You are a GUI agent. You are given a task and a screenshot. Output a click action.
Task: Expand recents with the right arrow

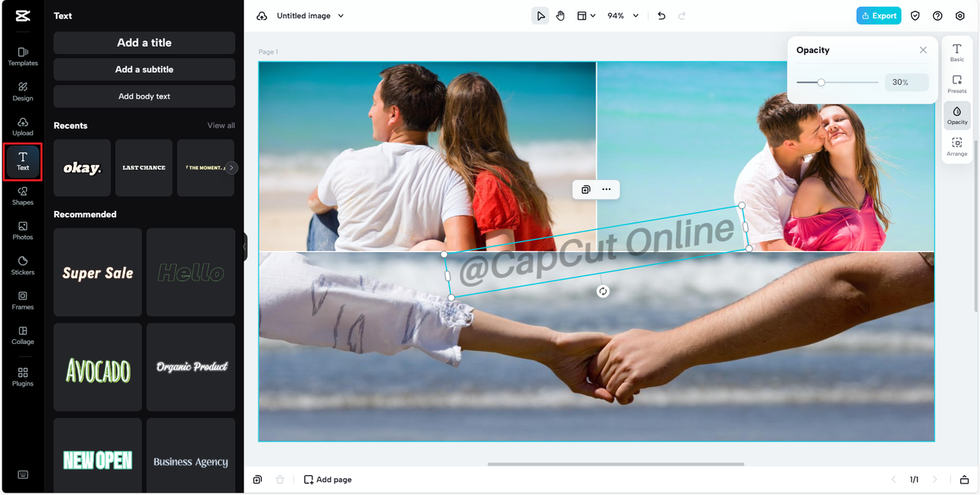pos(231,167)
